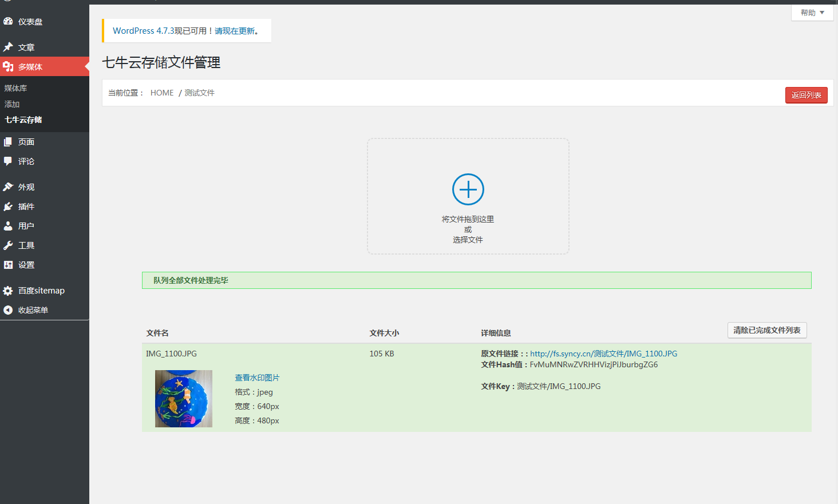Click the paintbrush icon beside 外观
This screenshot has width=838, height=504.
pyautogui.click(x=8, y=187)
